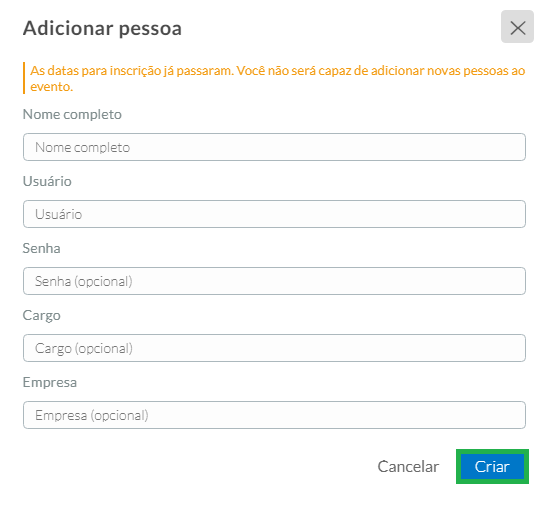The image size is (549, 513).
Task: Click the Cargo label heading
Action: coord(42,316)
